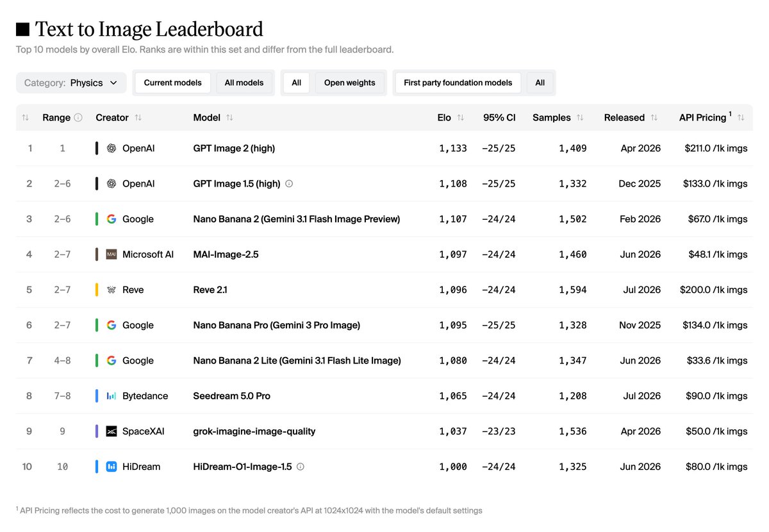
Task: Open the Seedream 5.0 Pro model
Action: click(x=231, y=396)
